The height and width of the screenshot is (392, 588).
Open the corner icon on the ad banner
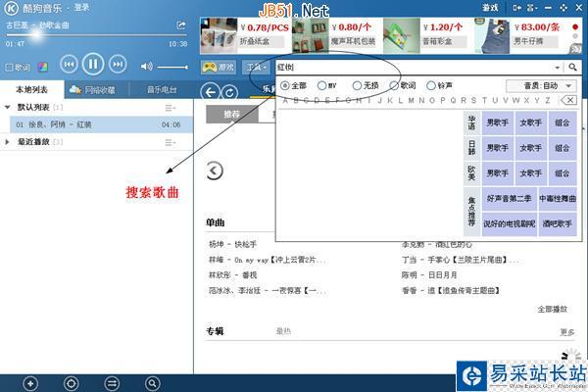tap(575, 48)
